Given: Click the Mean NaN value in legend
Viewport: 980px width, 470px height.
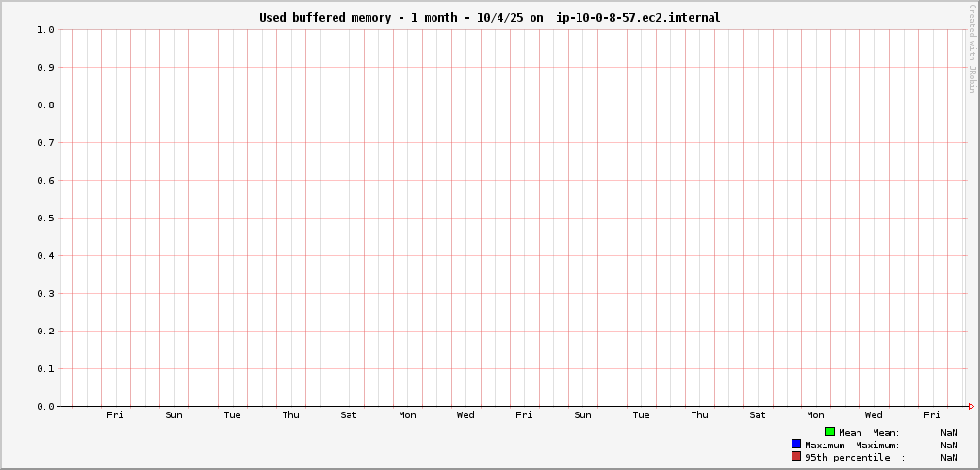Looking at the screenshot, I should pyautogui.click(x=949, y=432).
